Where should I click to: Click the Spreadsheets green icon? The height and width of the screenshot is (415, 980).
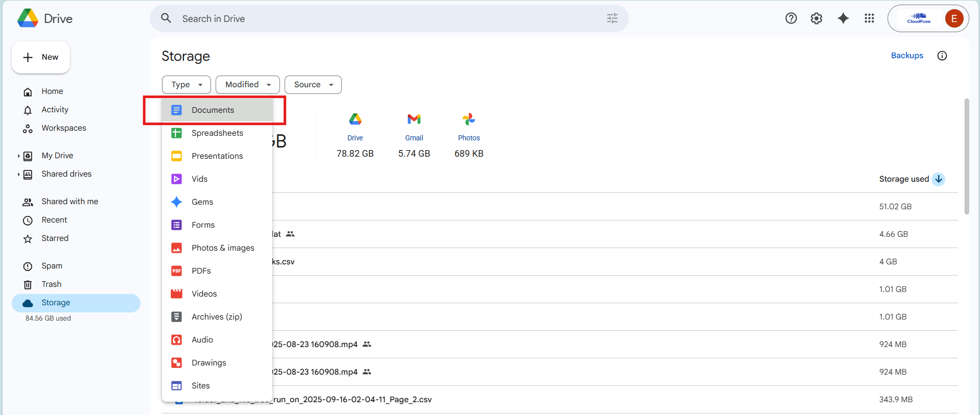pos(176,133)
